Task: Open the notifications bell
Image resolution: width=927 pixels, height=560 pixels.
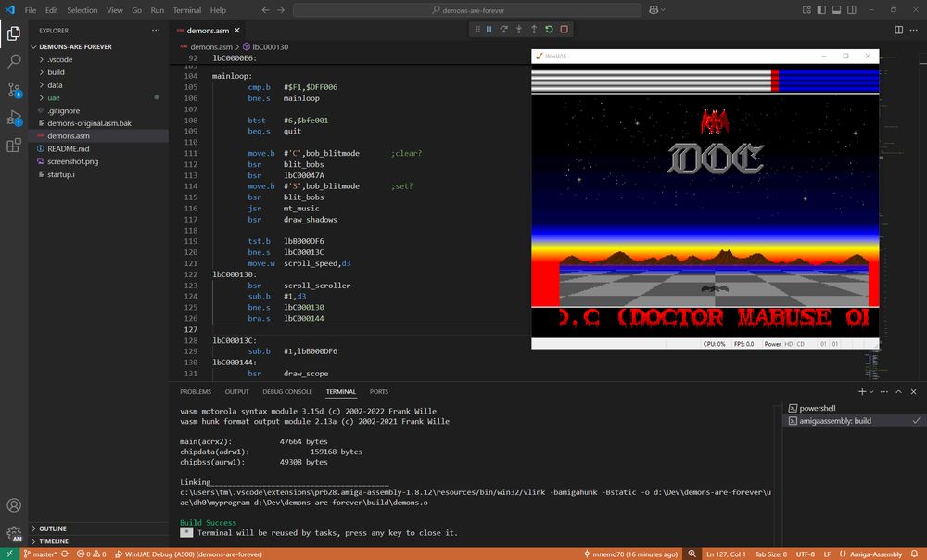Action: [915, 554]
